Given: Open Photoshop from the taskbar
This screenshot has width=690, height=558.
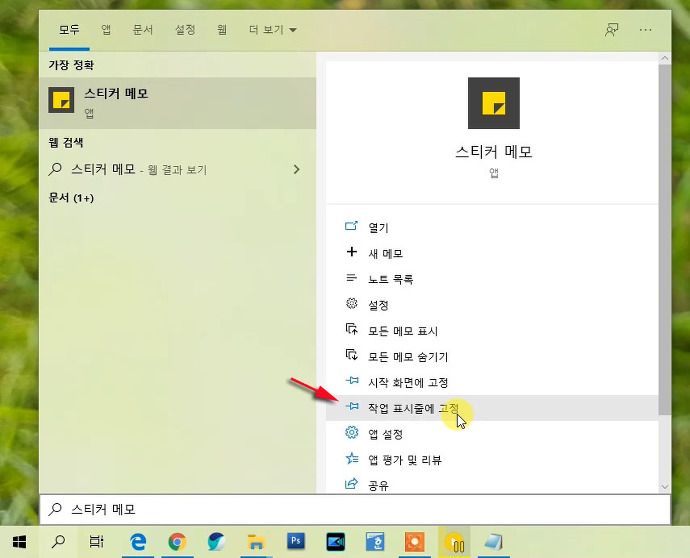Looking at the screenshot, I should tap(296, 541).
